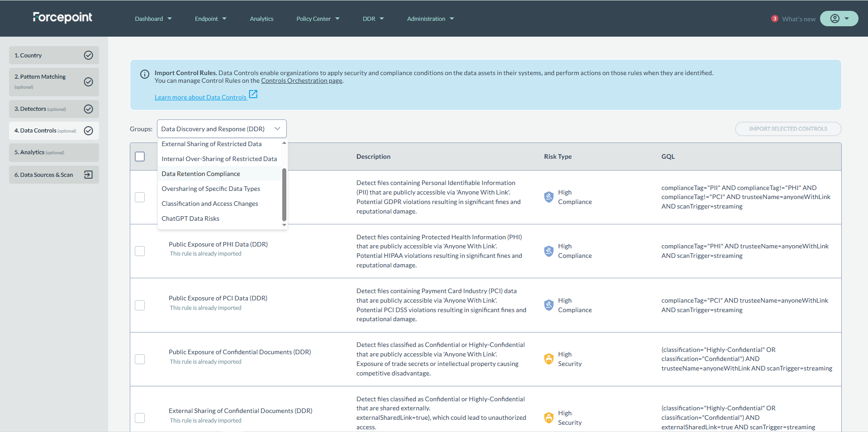The image size is (868, 432).
Task: Select Internal Over-Sharing of Restricted Data option
Action: point(219,159)
